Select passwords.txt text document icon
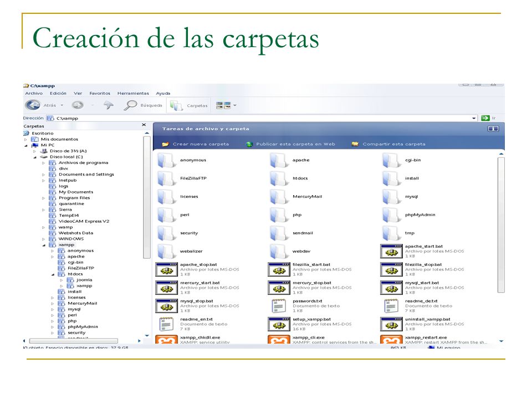 tap(279, 306)
